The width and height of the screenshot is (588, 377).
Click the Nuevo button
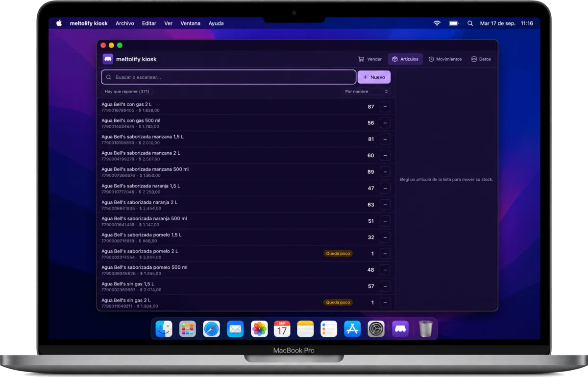(x=374, y=77)
